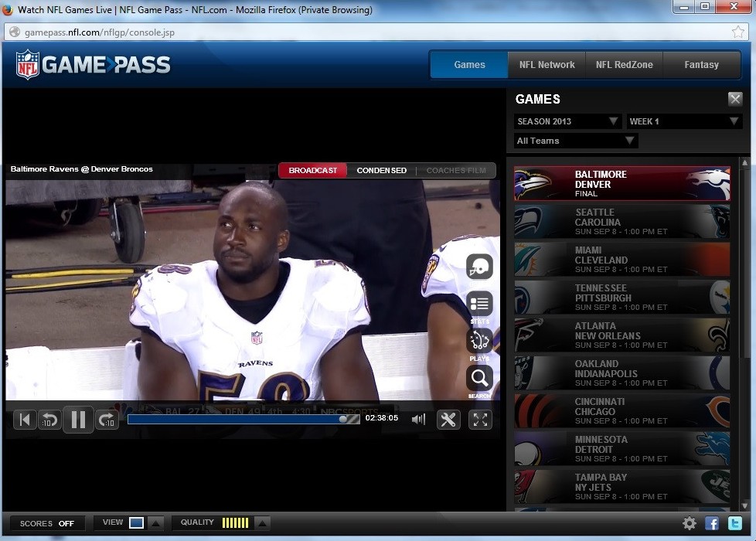Expand the Season 2013 dropdown

pyautogui.click(x=567, y=121)
